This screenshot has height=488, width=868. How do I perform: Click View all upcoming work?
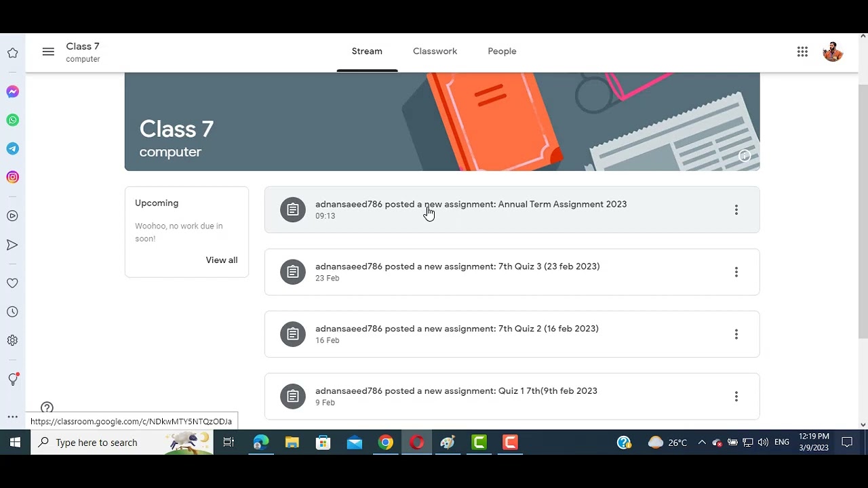tap(222, 260)
